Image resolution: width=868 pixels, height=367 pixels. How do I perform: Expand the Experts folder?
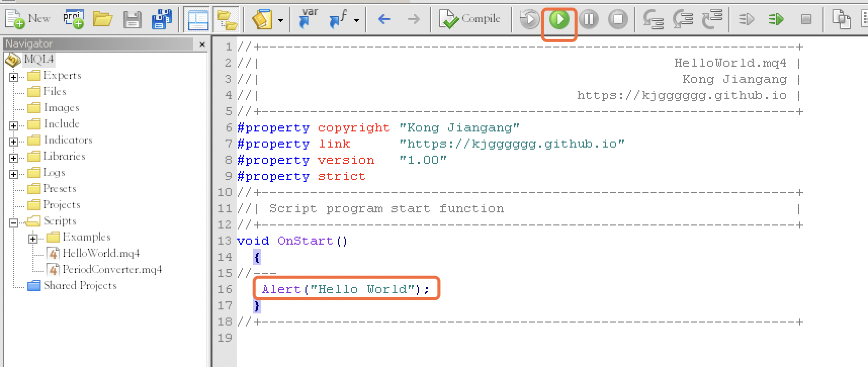[x=14, y=77]
